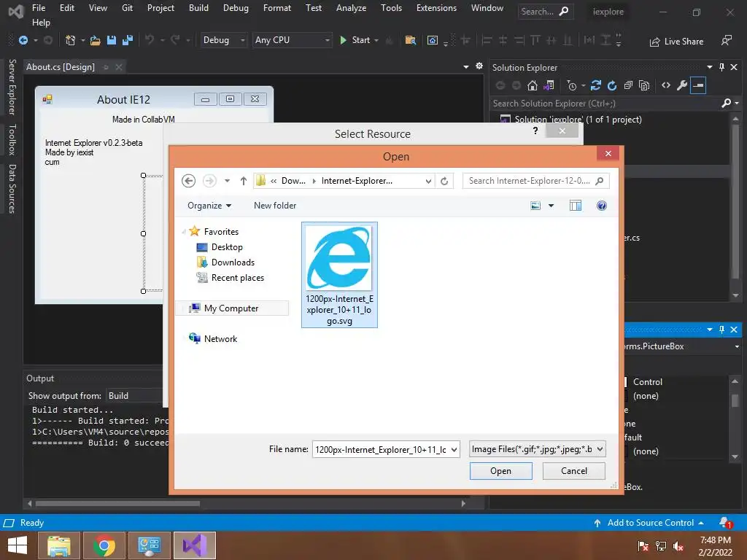Click the Navigate Backward toolbar icon
The width and height of the screenshot is (747, 560).
point(23,41)
